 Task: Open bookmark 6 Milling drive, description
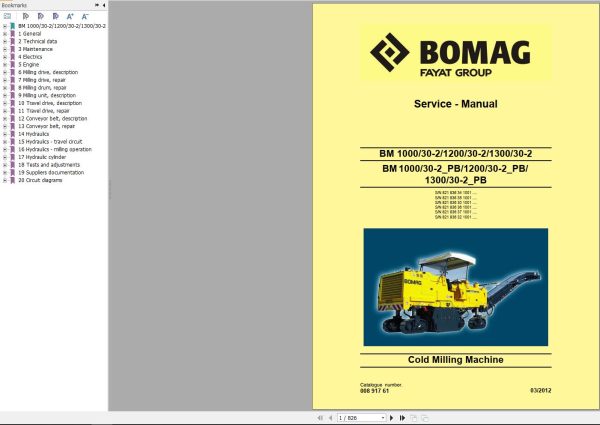48,72
